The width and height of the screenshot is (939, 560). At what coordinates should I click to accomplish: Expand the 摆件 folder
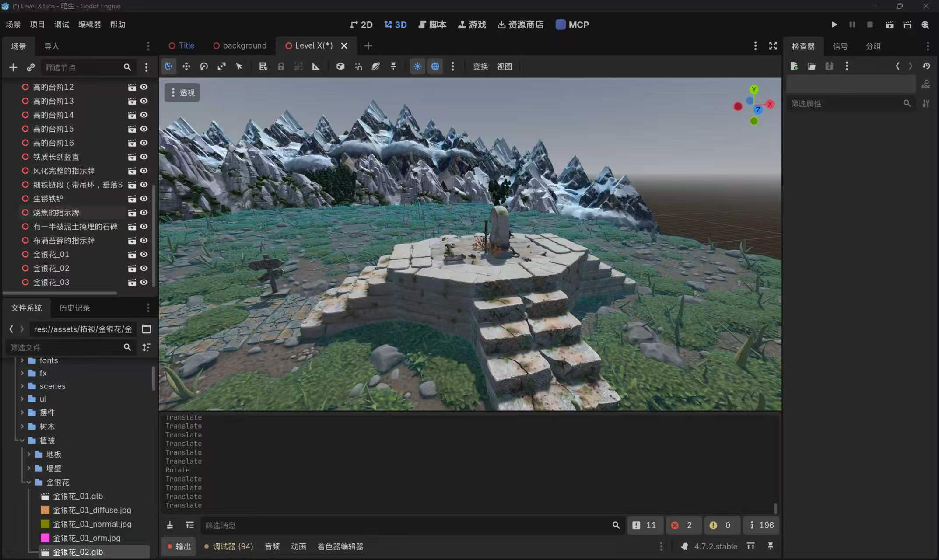click(22, 413)
